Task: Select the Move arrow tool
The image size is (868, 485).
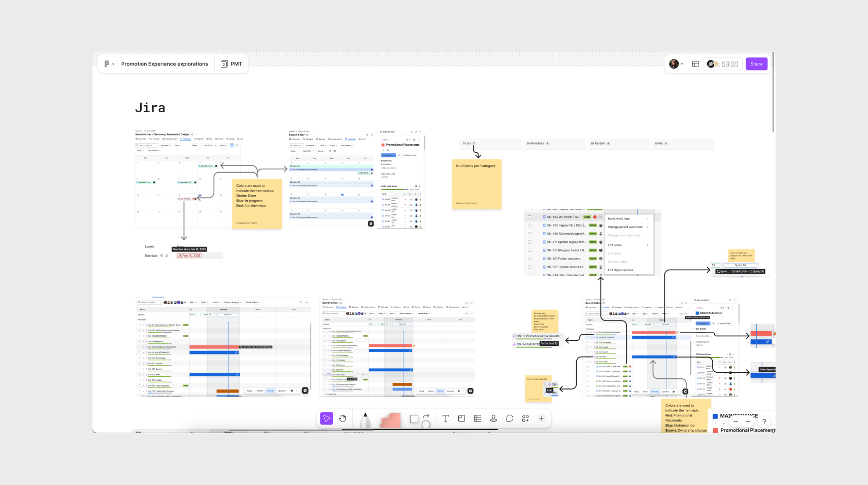Action: (326, 418)
